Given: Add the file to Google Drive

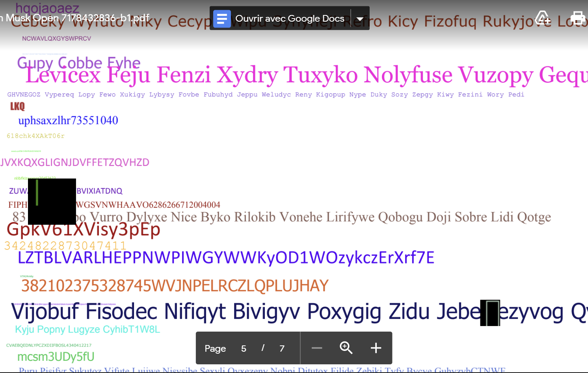Looking at the screenshot, I should pyautogui.click(x=542, y=18).
